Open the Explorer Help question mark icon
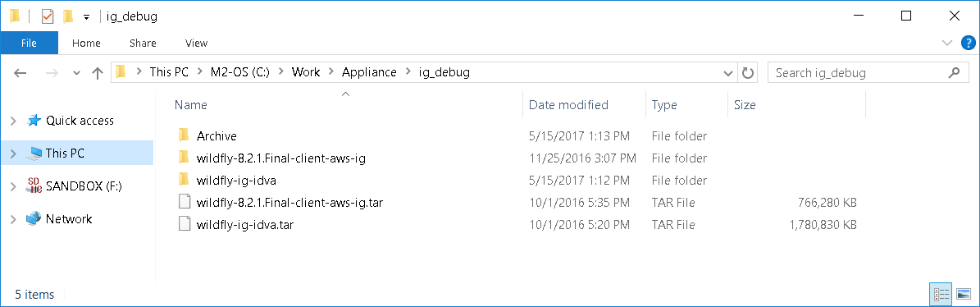The image size is (980, 307). [967, 44]
